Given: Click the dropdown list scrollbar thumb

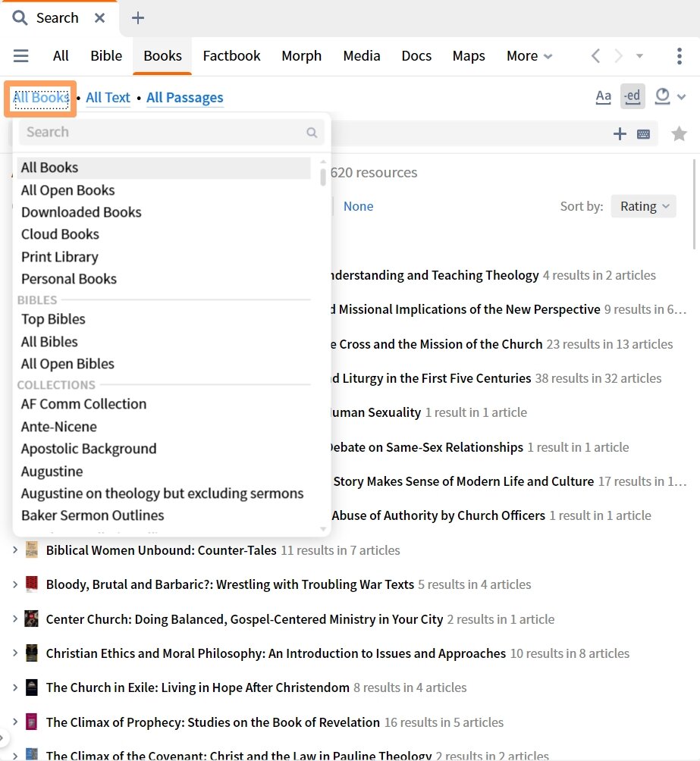Looking at the screenshot, I should [x=323, y=177].
